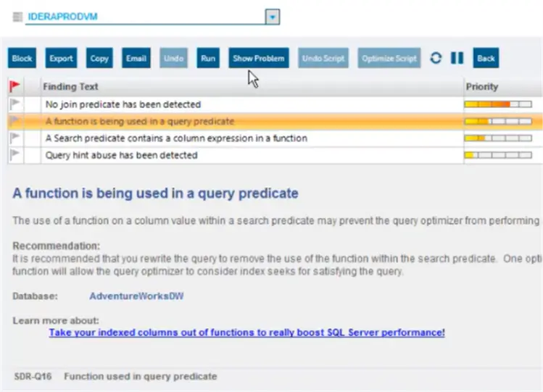543x392 pixels.
Task: Pause using the pause bars icon
Action: (x=457, y=58)
